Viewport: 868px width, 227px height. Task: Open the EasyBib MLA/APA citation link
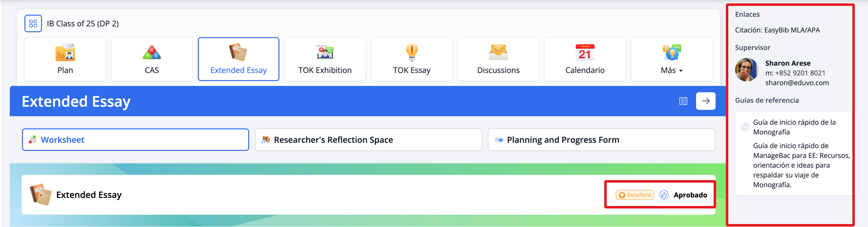click(777, 30)
